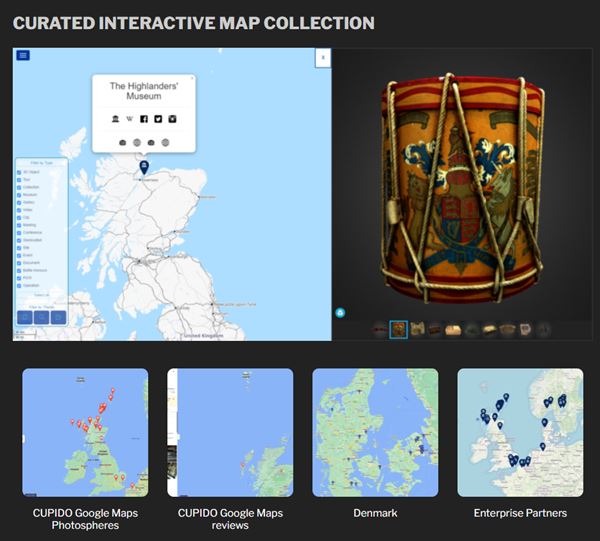Screen dimensions: 600x541
Task: Open the Twitter icon in museum popup
Action: (157, 119)
